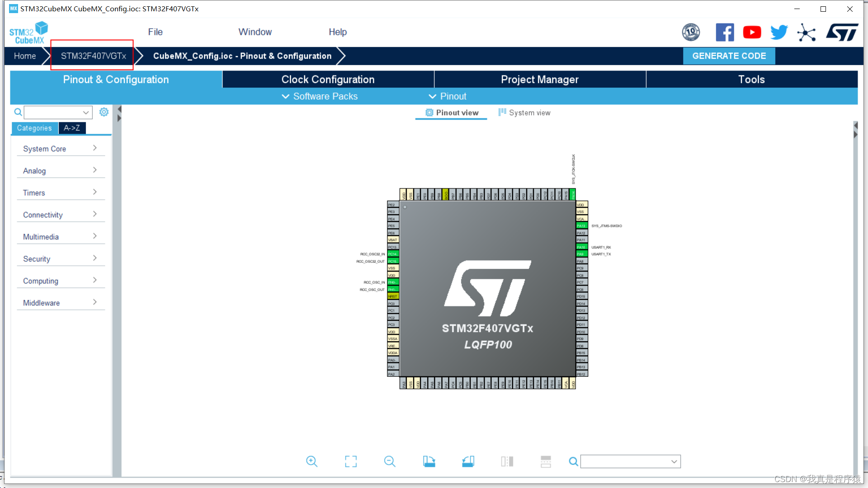Click the USART1_RX signal label
The width and height of the screenshot is (868, 488).
pyautogui.click(x=601, y=247)
